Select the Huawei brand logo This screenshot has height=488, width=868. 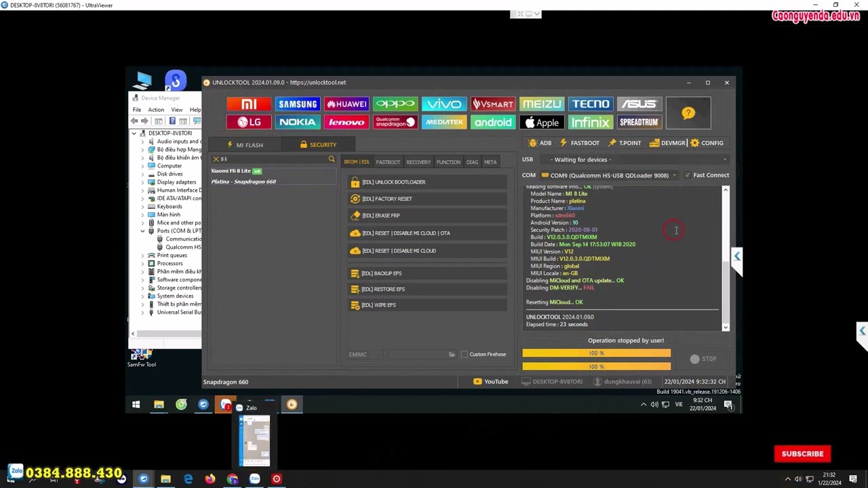pyautogui.click(x=347, y=104)
